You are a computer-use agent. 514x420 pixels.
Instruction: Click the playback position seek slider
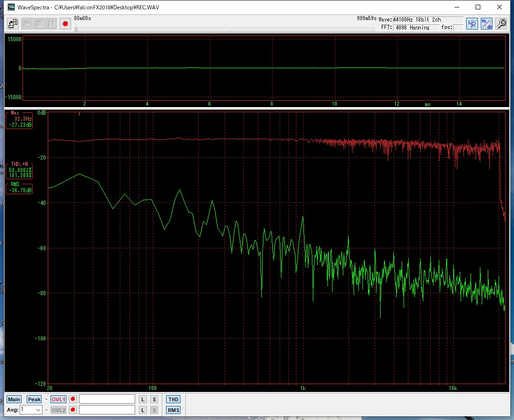pos(224,29)
